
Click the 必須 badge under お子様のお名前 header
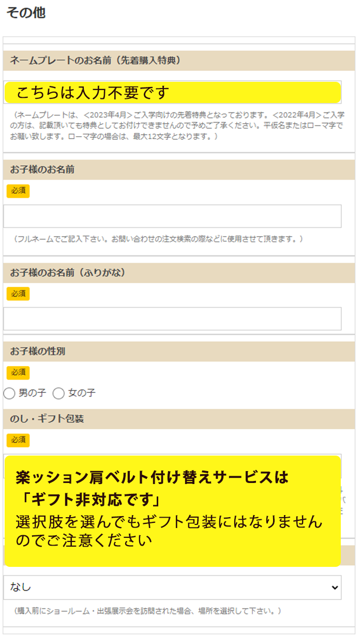(18, 191)
